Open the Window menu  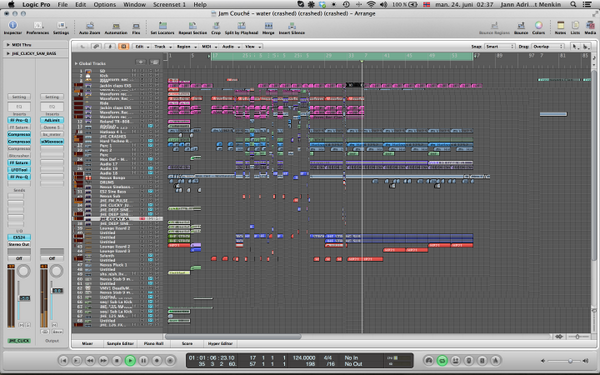pyautogui.click(x=134, y=5)
